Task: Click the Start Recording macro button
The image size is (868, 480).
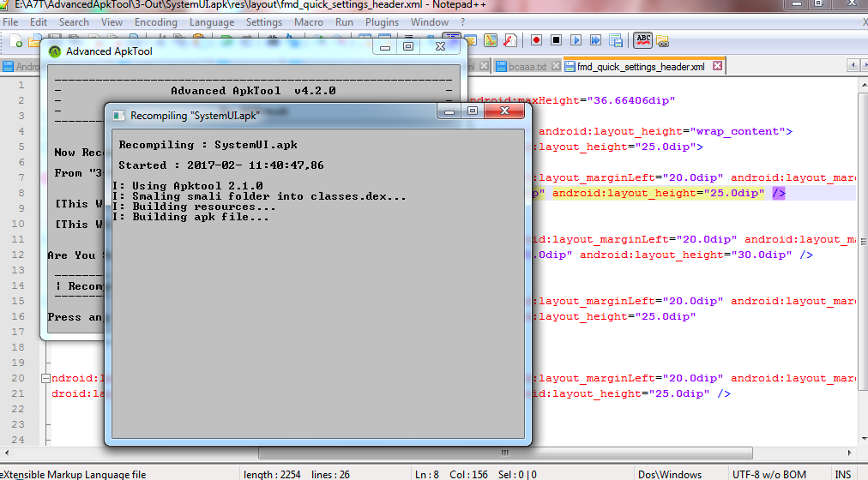Action: coord(536,39)
